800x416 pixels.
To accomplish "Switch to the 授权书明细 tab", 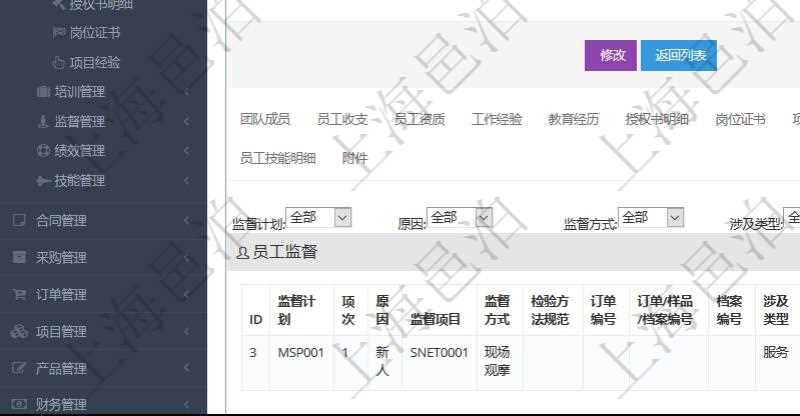I will 657,119.
